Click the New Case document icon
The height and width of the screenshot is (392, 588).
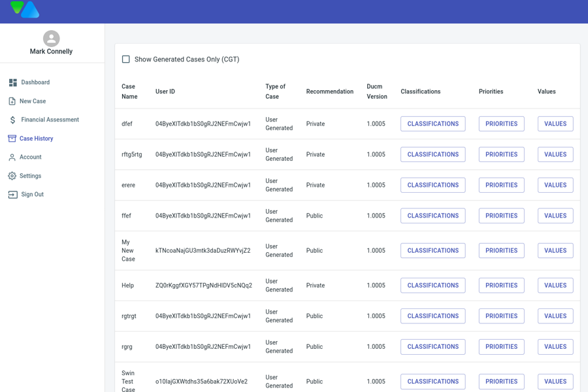(x=12, y=101)
